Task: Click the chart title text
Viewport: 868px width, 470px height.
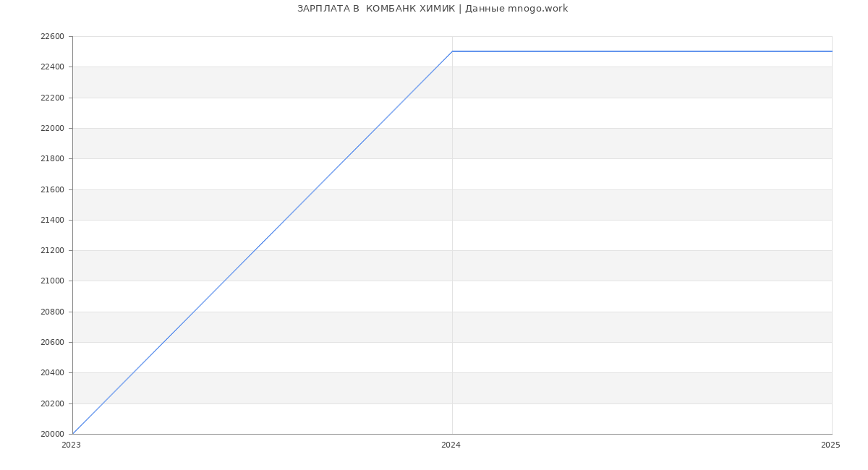Action: (x=433, y=9)
